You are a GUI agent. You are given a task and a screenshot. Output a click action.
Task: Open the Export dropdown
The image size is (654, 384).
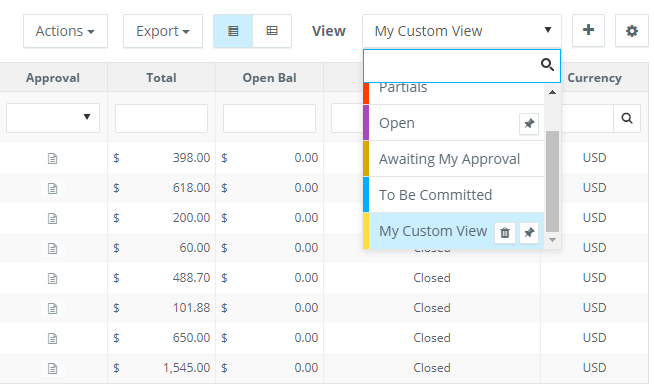163,31
